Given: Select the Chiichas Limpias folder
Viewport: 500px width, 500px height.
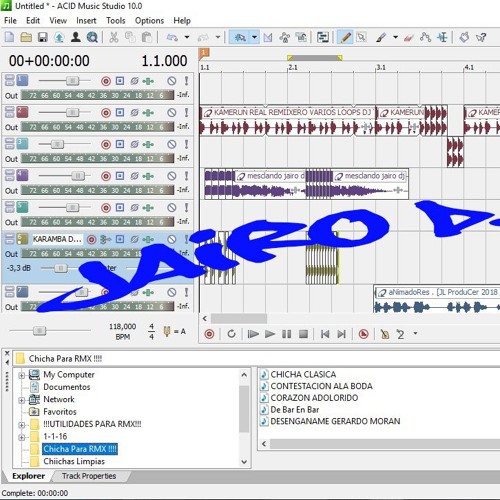Looking at the screenshot, I should tap(74, 461).
